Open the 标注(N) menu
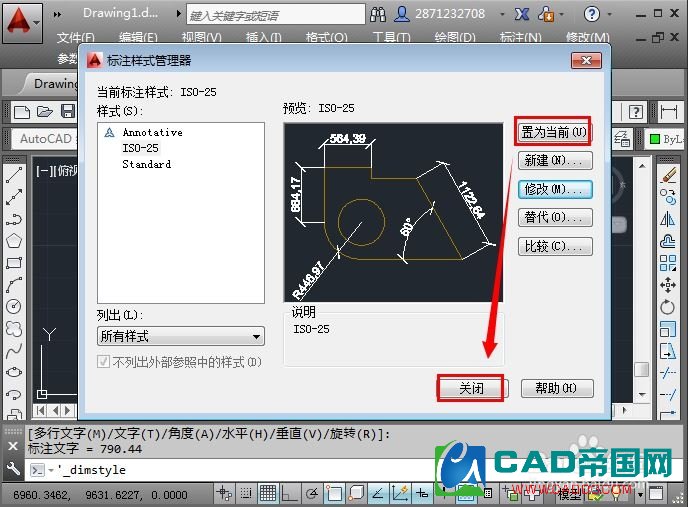This screenshot has height=507, width=688. pos(520,37)
